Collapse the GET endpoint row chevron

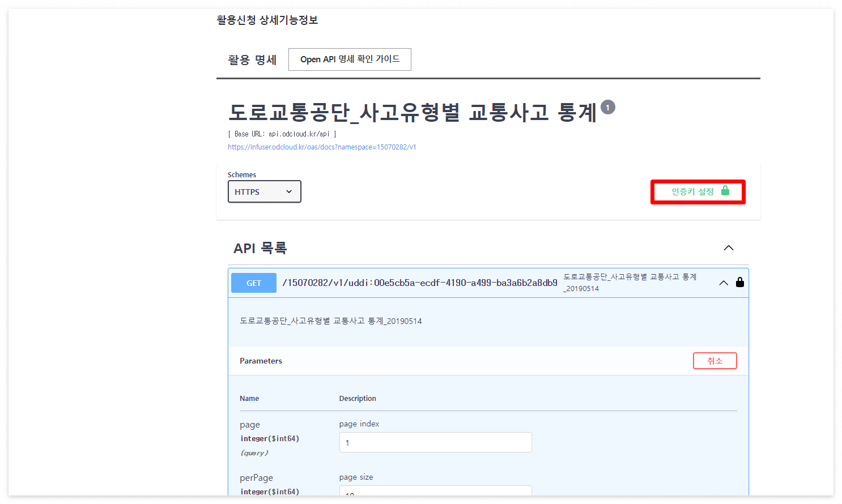724,283
